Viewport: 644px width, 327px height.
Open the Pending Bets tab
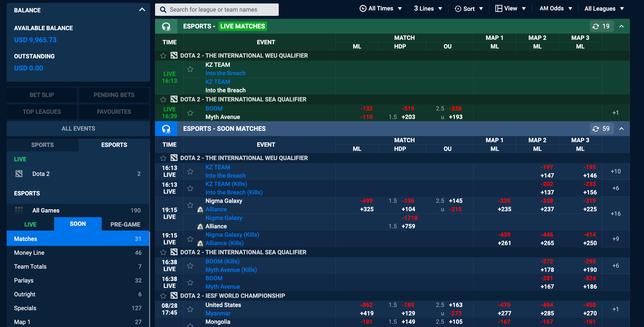pos(114,95)
